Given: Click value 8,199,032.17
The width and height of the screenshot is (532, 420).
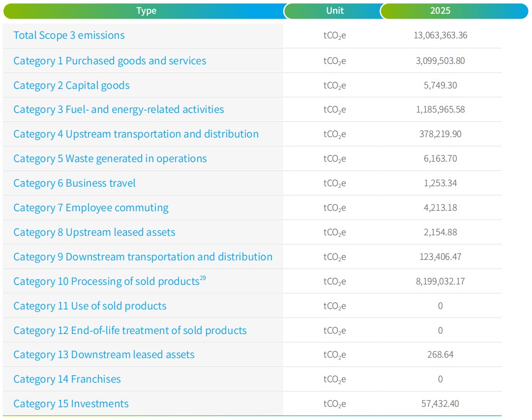Looking at the screenshot, I should [440, 281].
